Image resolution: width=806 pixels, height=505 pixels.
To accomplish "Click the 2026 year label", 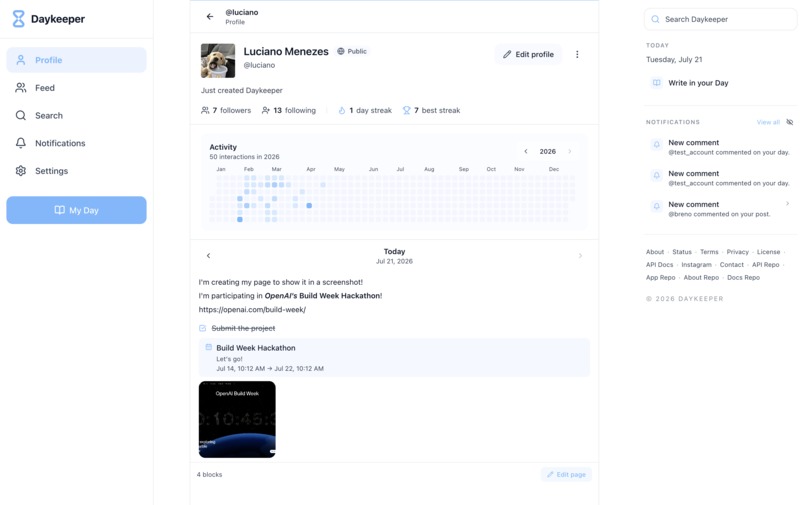I will 547,152.
